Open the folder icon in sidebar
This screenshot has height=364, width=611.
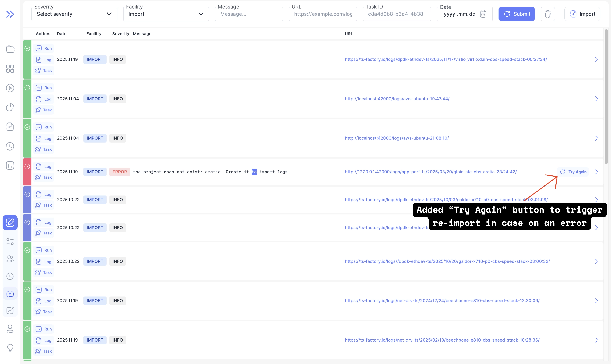click(x=10, y=49)
